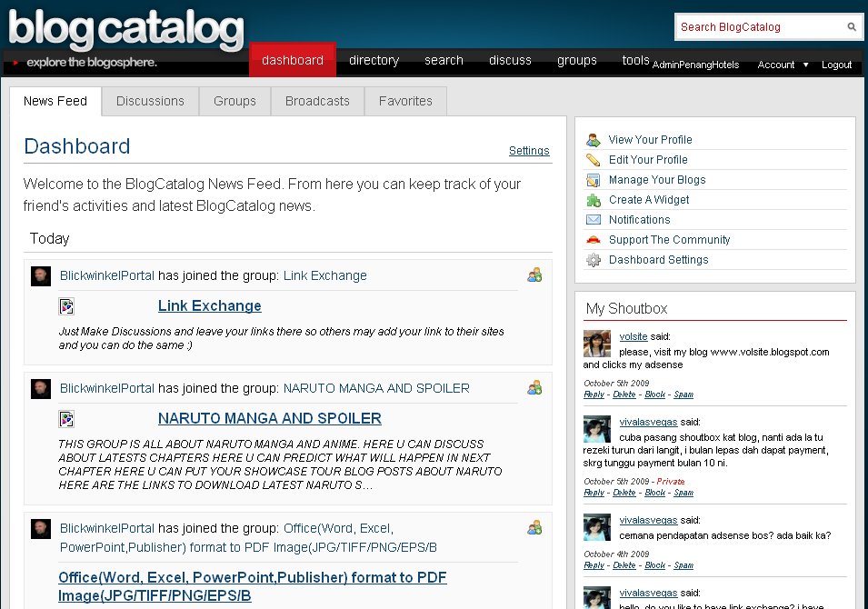Block volsite from the shoutbox
The image size is (868, 609).
point(655,394)
